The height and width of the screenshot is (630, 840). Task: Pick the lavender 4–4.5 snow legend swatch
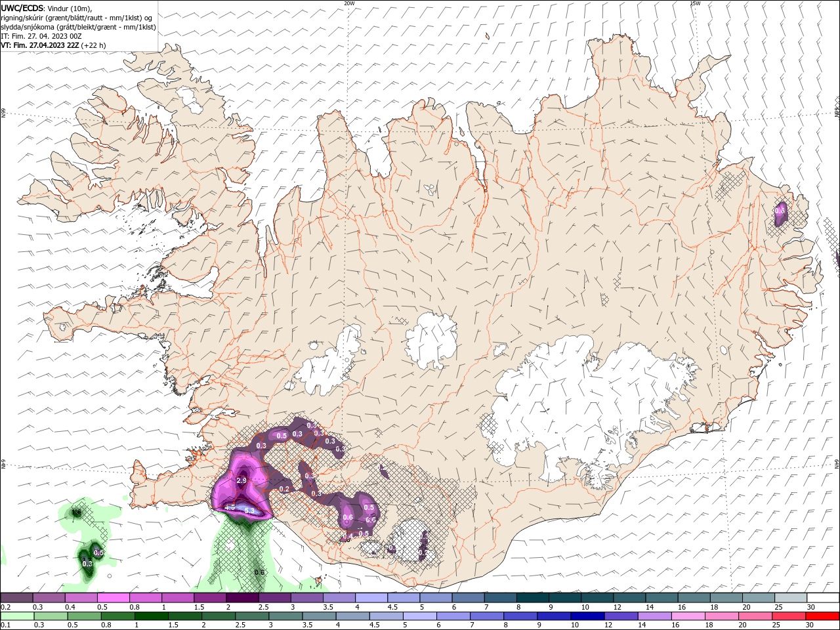tap(371, 598)
